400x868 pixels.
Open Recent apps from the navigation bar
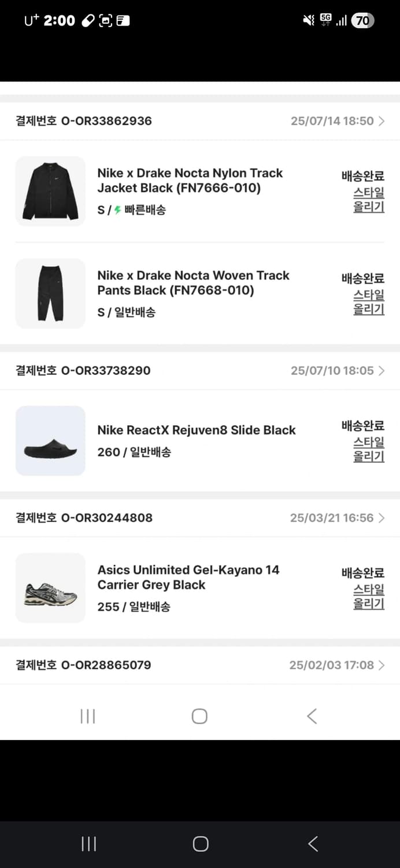(x=87, y=716)
